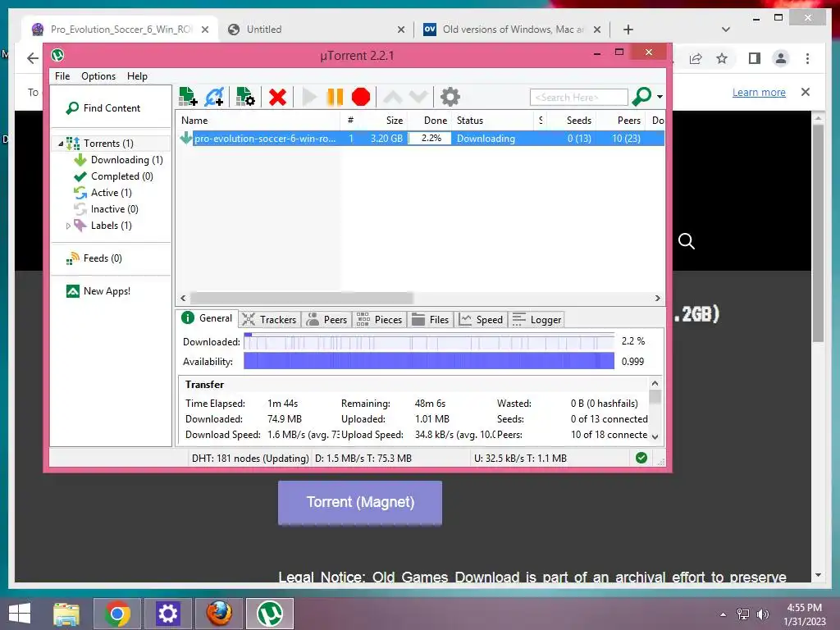The image size is (840, 630).
Task: Click the webpage search magnifier icon in Chrome
Action: (687, 241)
